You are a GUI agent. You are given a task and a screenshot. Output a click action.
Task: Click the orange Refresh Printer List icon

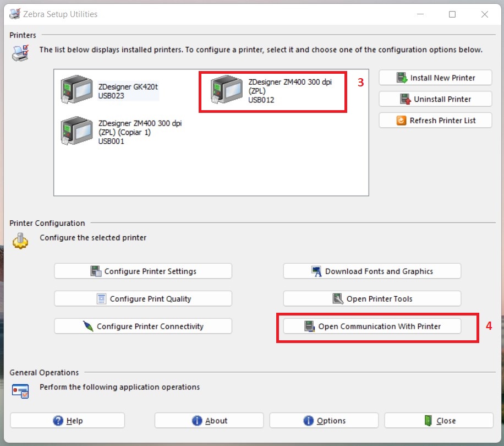(401, 121)
